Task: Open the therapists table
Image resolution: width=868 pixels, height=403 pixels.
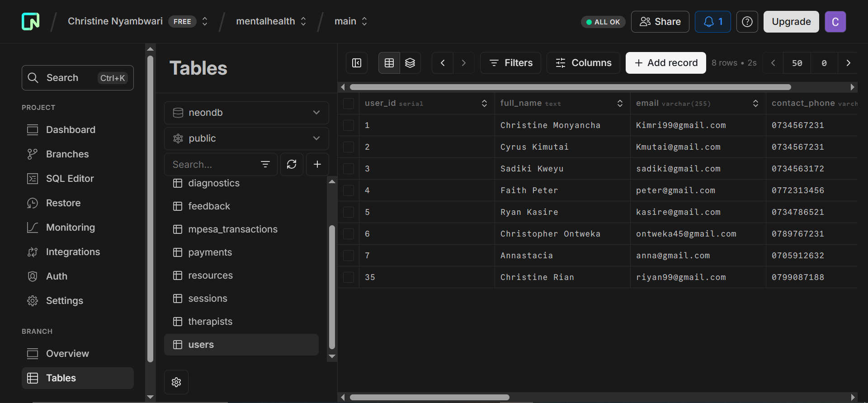Action: point(241,322)
